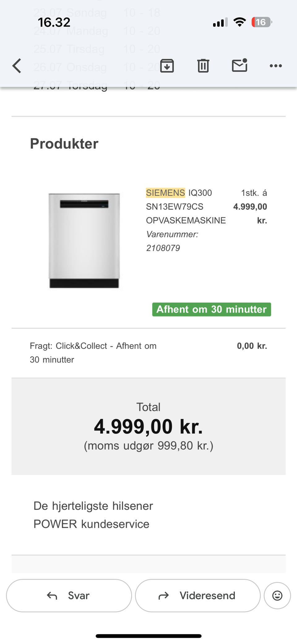Viewport: 297px width, 644px height.
Task: Tap the green Afhent om 30 minutter badge
Action: click(212, 309)
